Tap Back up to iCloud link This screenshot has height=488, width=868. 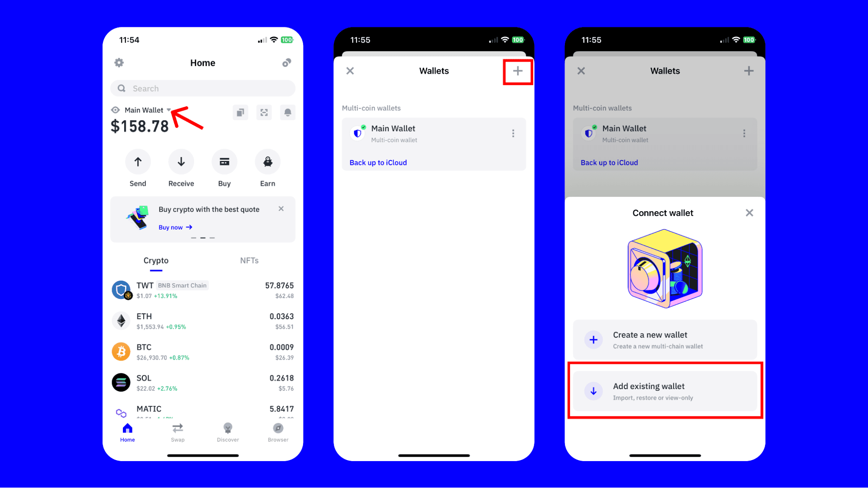pos(378,162)
